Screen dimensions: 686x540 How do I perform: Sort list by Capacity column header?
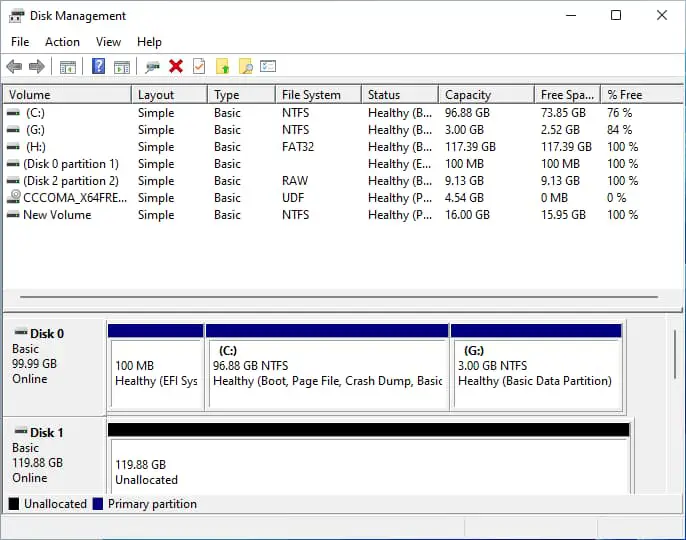[x=468, y=95]
